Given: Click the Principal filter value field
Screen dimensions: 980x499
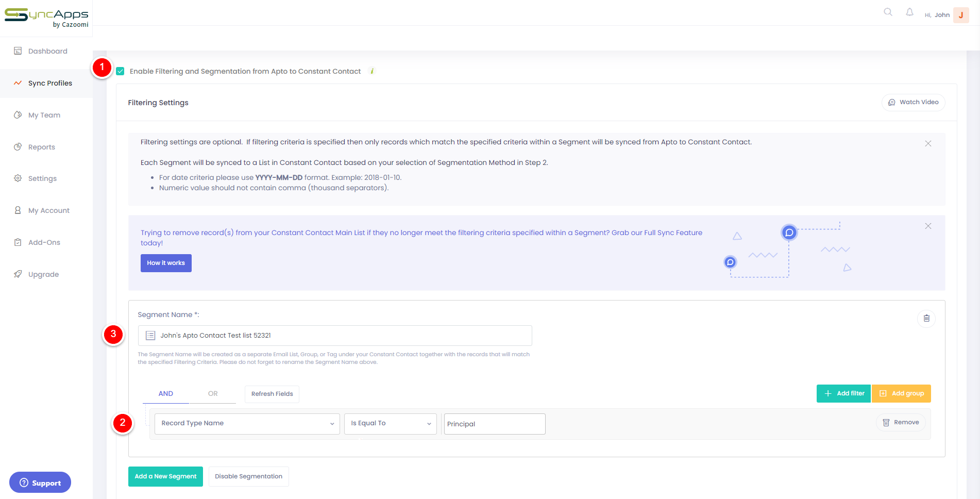Looking at the screenshot, I should (495, 424).
